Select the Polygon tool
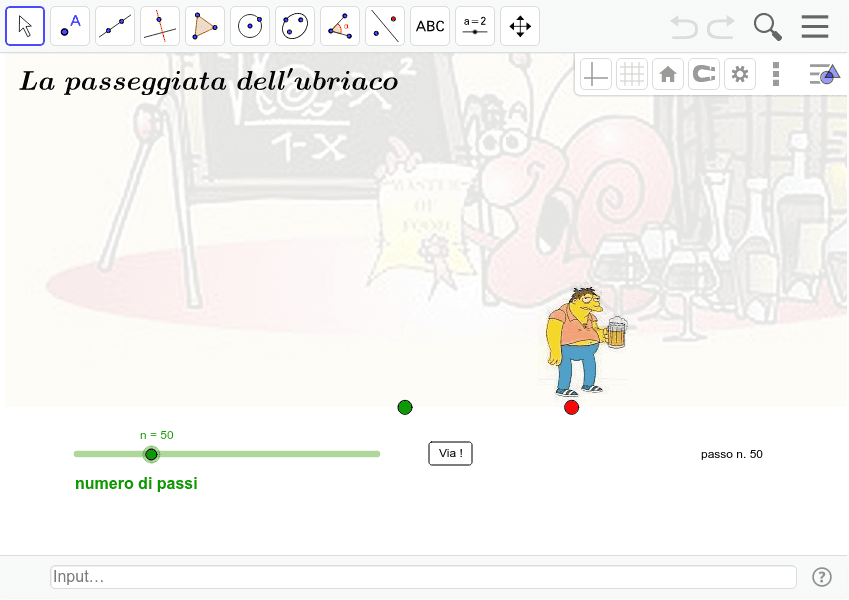 [x=205, y=26]
